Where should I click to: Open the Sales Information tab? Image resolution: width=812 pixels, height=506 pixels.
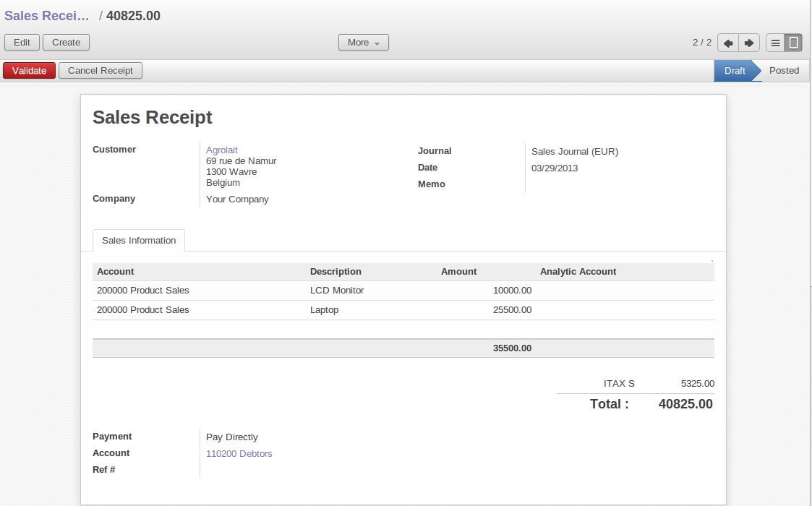tap(139, 241)
